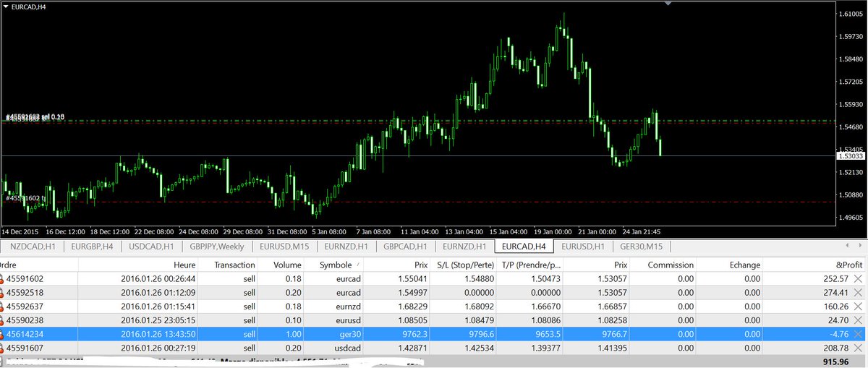Switch to the EURUSD,H1 chart tab
The image size is (868, 368).
pos(583,247)
